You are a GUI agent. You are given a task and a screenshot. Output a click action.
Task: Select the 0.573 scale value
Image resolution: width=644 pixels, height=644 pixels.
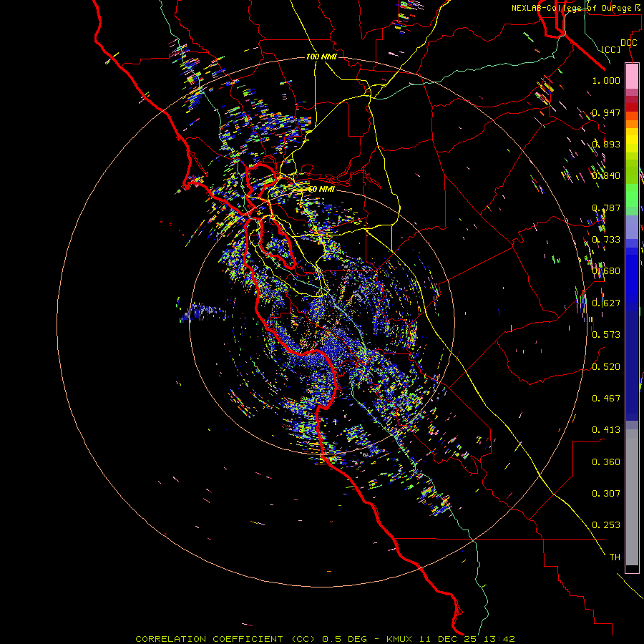coord(606,335)
